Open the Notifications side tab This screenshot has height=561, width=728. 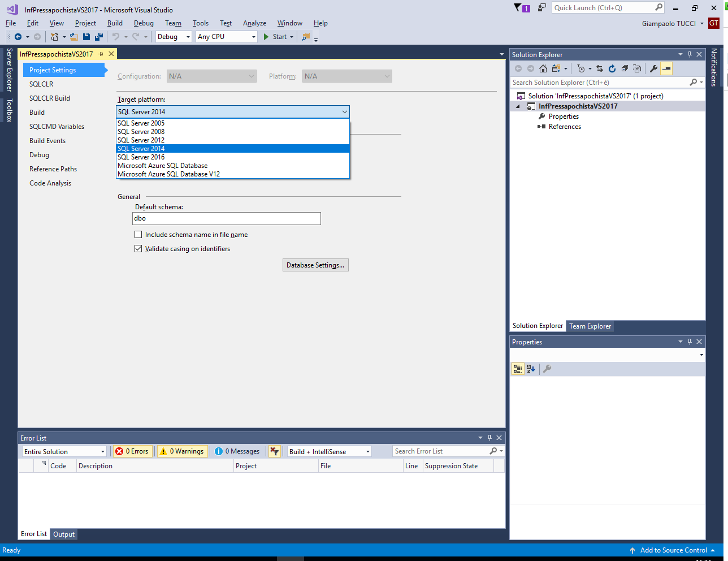click(714, 67)
